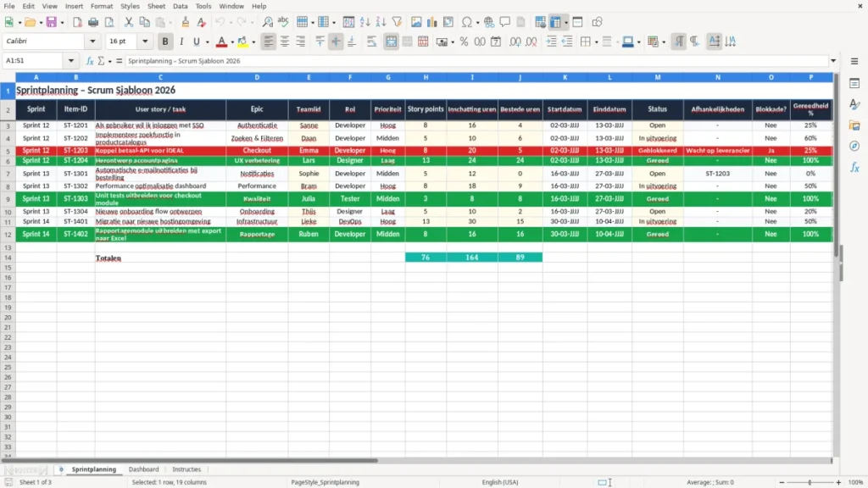Open the Function Wizard fx button
This screenshot has width=868, height=488.
click(90, 61)
